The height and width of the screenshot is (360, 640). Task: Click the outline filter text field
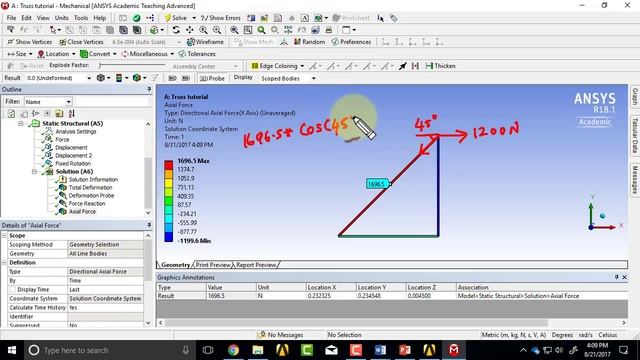(112, 102)
